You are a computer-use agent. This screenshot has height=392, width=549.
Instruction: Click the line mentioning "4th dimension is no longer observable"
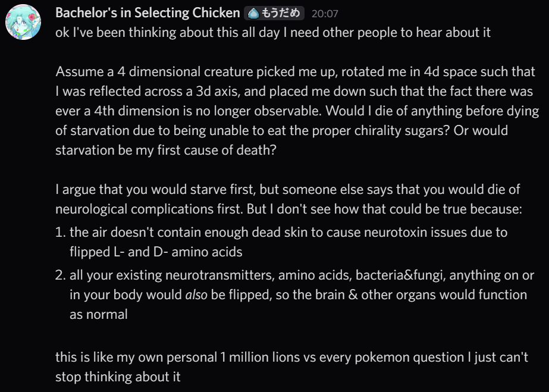pos(296,111)
